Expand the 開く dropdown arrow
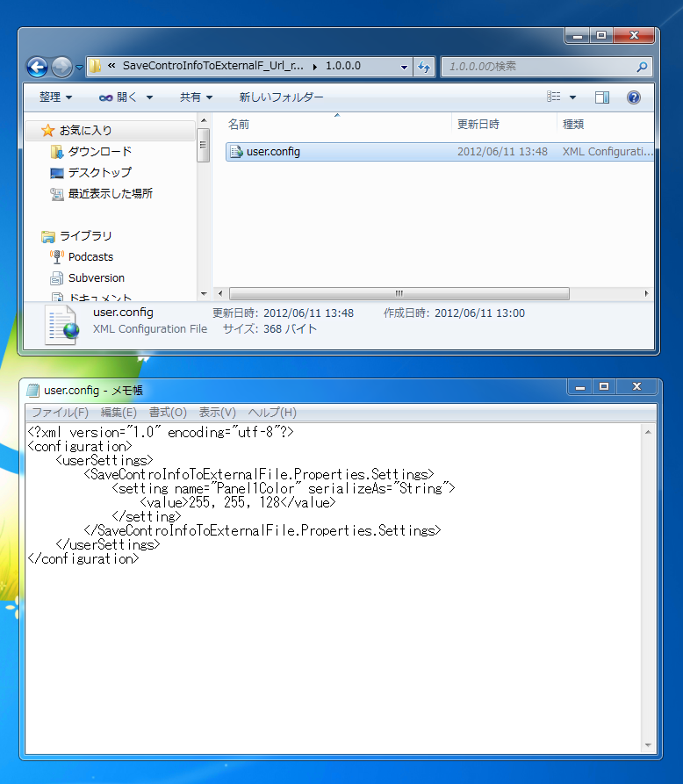The height and width of the screenshot is (784, 683). 149,97
